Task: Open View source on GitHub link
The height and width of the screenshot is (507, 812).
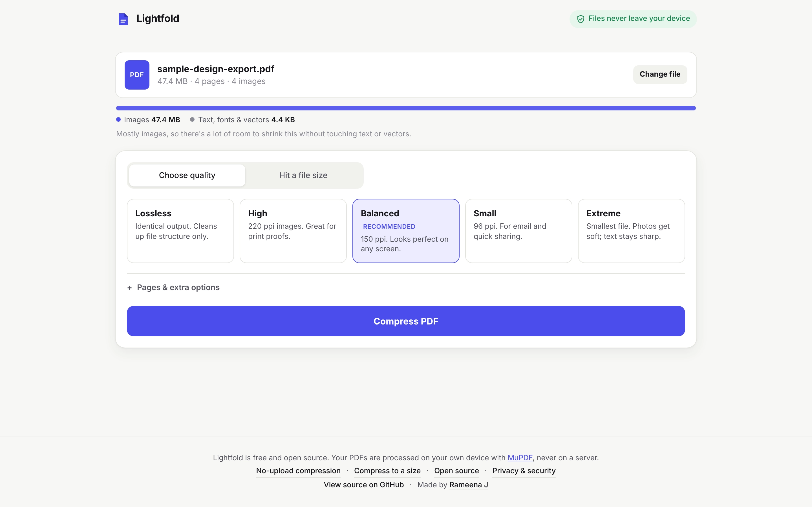Action: coord(364,485)
